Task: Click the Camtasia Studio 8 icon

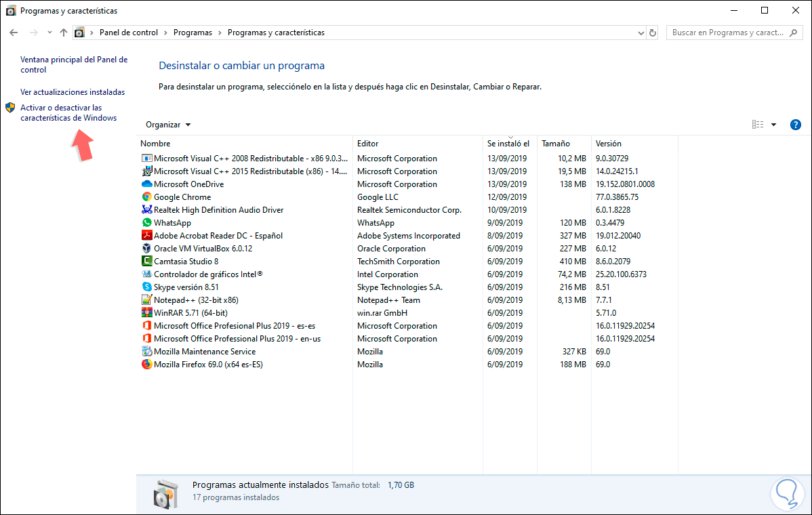Action: [x=147, y=262]
